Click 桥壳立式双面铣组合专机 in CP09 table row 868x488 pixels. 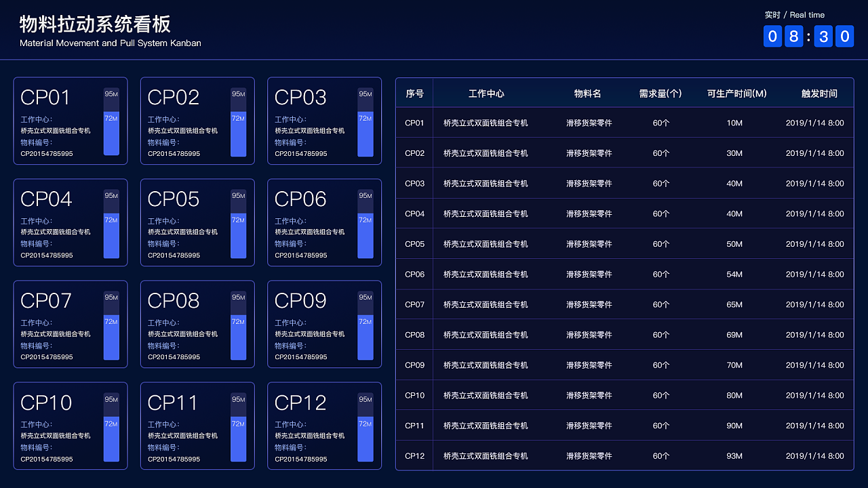(x=486, y=365)
